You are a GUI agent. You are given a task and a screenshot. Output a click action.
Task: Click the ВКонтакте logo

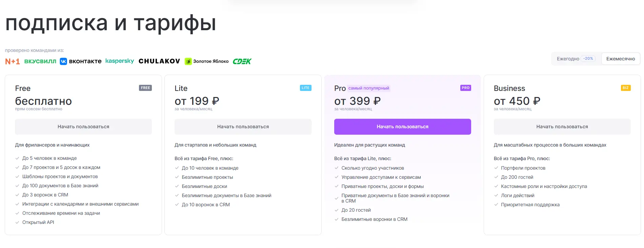tap(81, 61)
